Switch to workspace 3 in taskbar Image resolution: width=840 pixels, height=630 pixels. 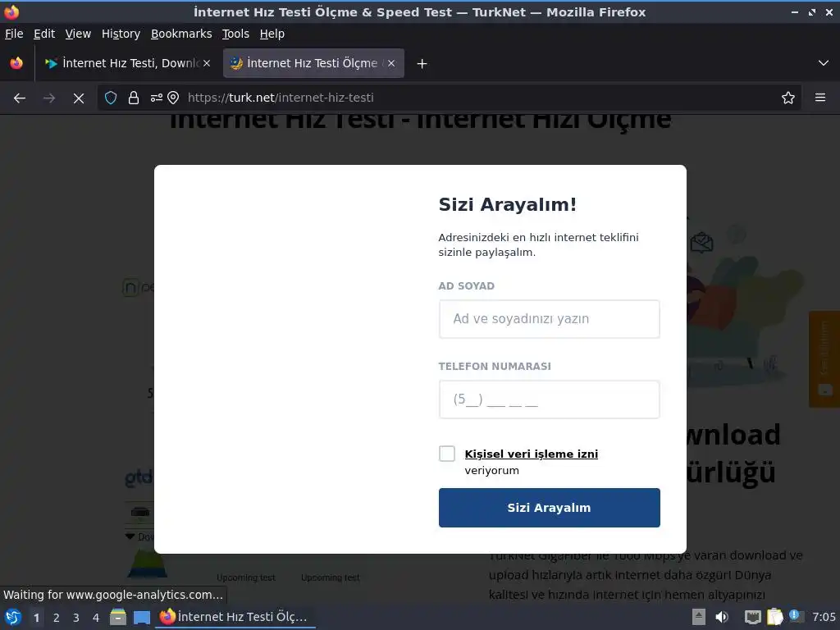coord(76,617)
